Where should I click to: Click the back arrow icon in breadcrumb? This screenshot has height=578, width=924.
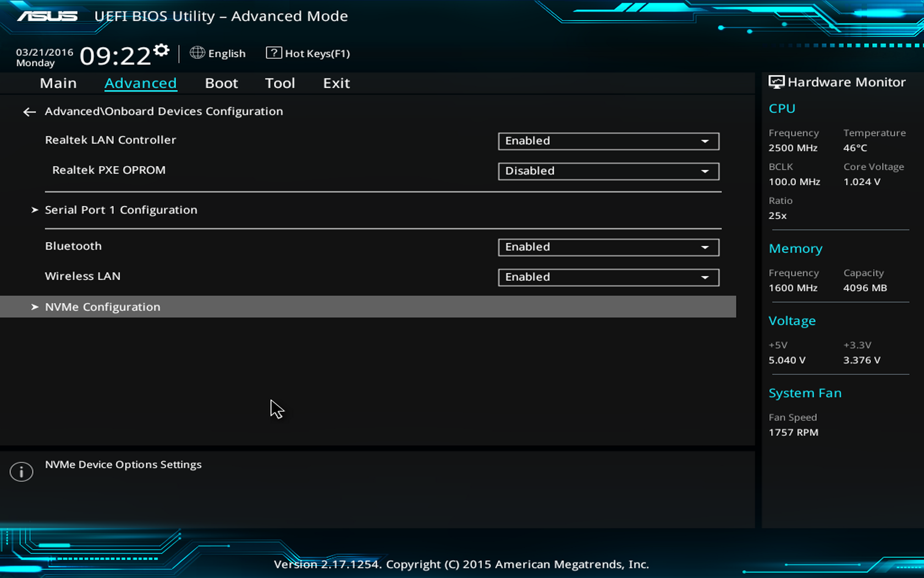pos(29,112)
